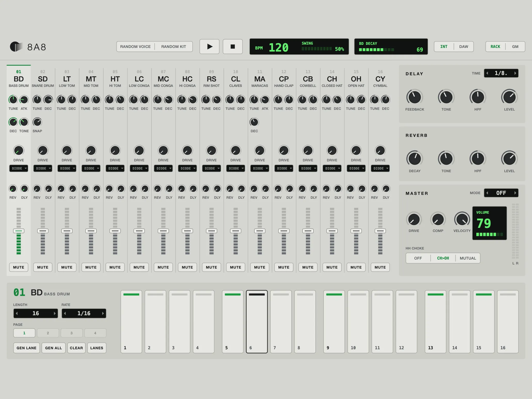532x399 pixels.
Task: Click the BD TUNE knob
Action: (x=13, y=99)
